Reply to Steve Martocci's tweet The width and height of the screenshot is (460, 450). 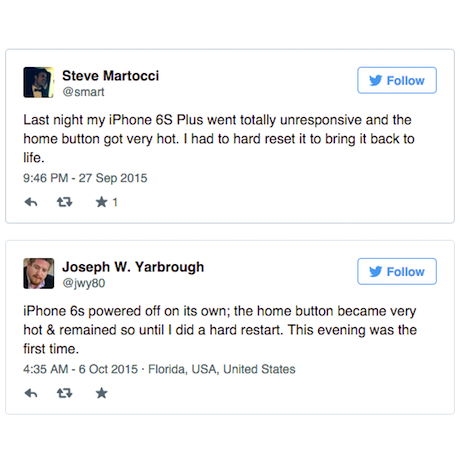coord(31,202)
